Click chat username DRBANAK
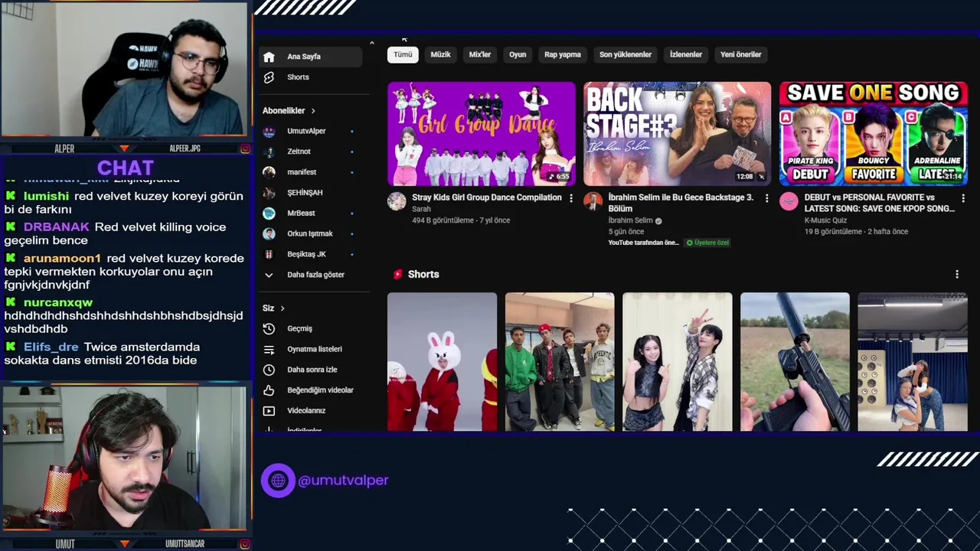 coord(57,227)
